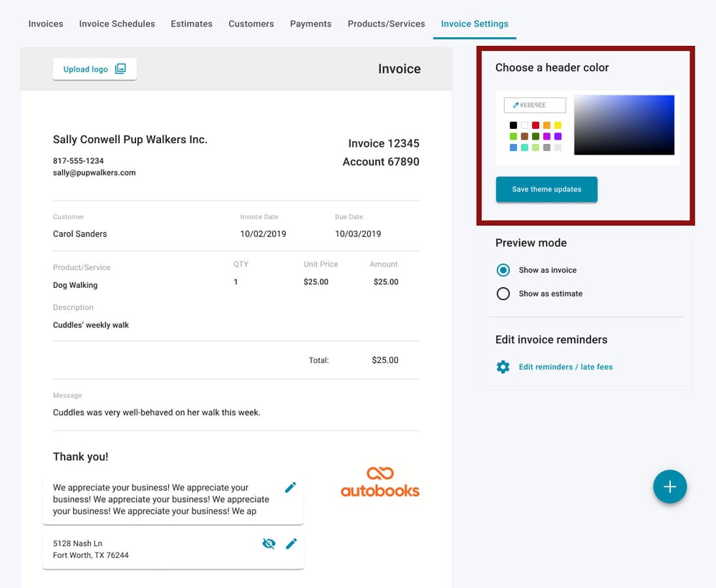Open the Invoice Settings tab
The image size is (716, 588).
point(475,23)
